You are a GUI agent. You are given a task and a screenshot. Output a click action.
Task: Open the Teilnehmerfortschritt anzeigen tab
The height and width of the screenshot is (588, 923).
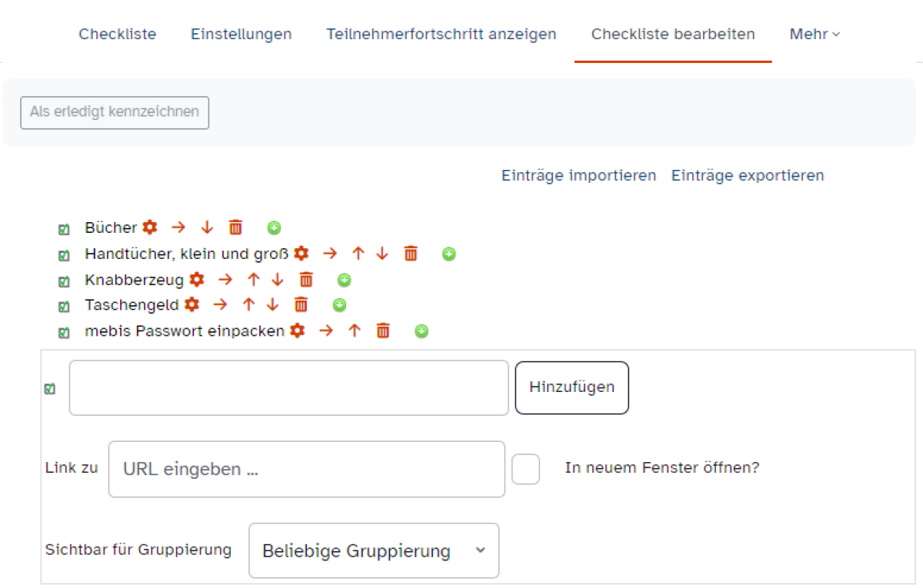[442, 35]
